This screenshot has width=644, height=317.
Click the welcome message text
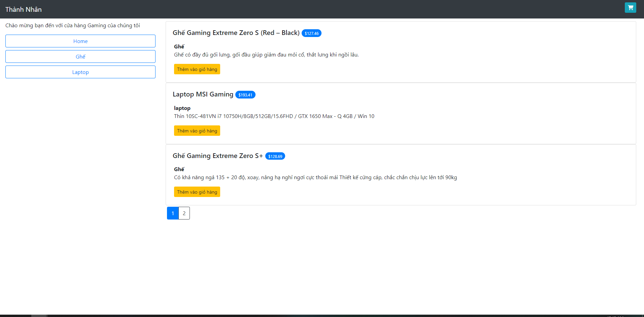pos(73,25)
